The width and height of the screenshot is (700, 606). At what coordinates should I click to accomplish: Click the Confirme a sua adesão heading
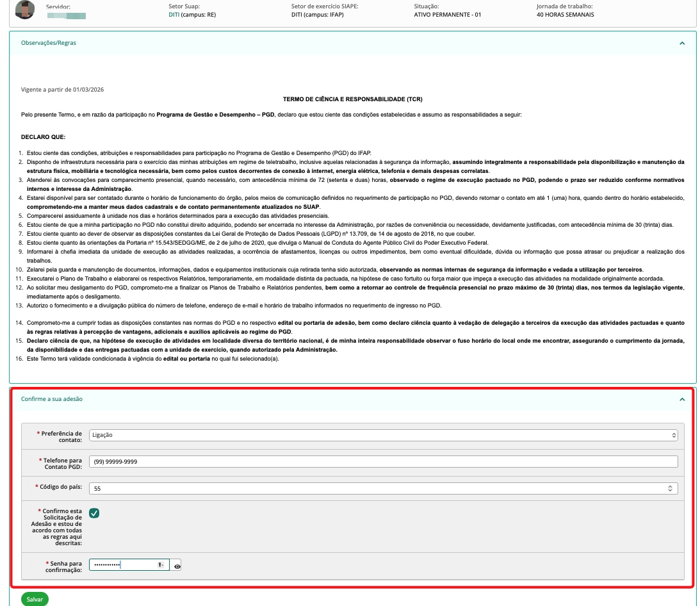(x=52, y=399)
